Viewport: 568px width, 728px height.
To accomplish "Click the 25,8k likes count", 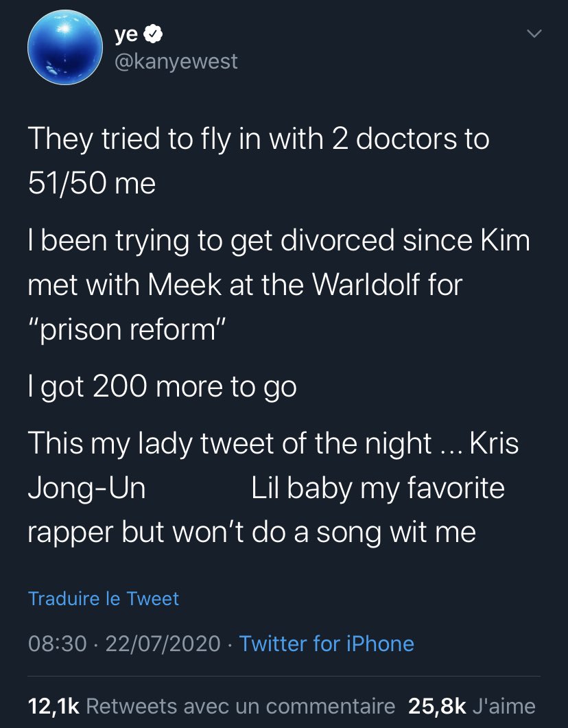I will (x=437, y=705).
